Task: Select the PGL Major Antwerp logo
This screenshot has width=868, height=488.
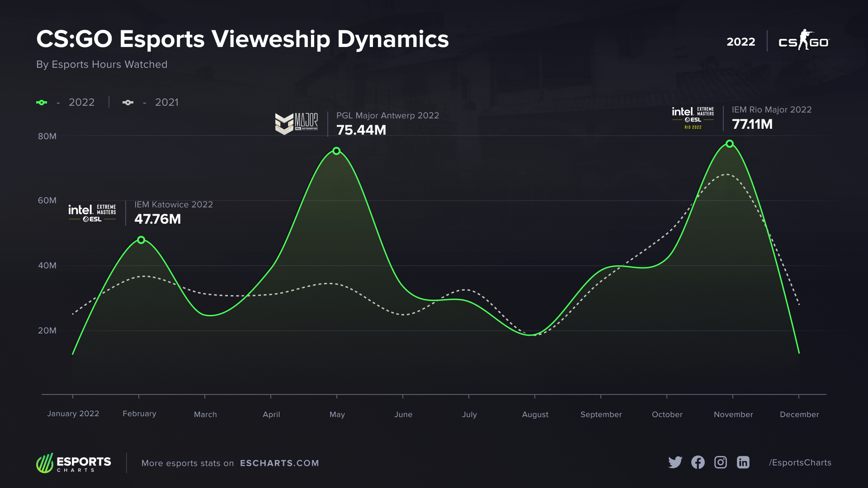Action: [297, 123]
